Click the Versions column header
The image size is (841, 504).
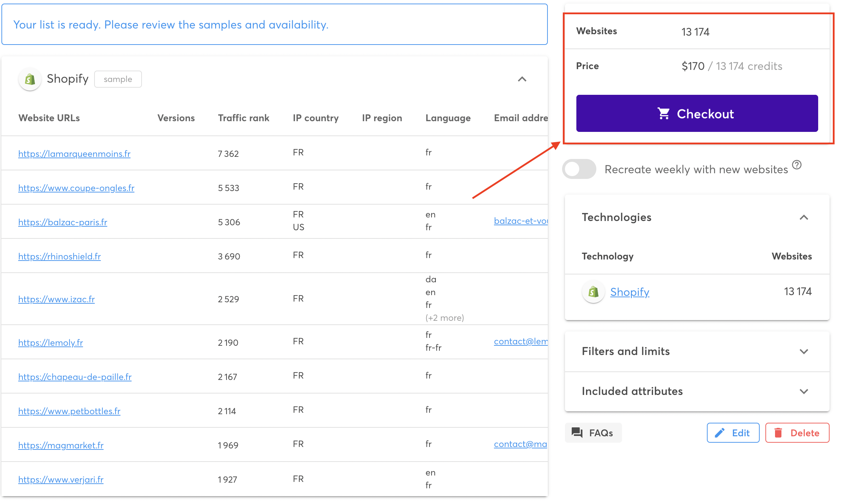(176, 118)
